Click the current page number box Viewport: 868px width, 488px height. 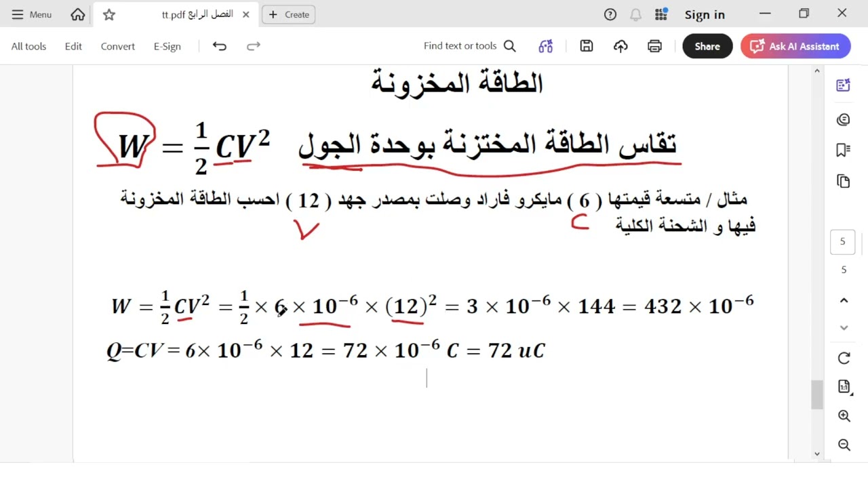pos(843,242)
